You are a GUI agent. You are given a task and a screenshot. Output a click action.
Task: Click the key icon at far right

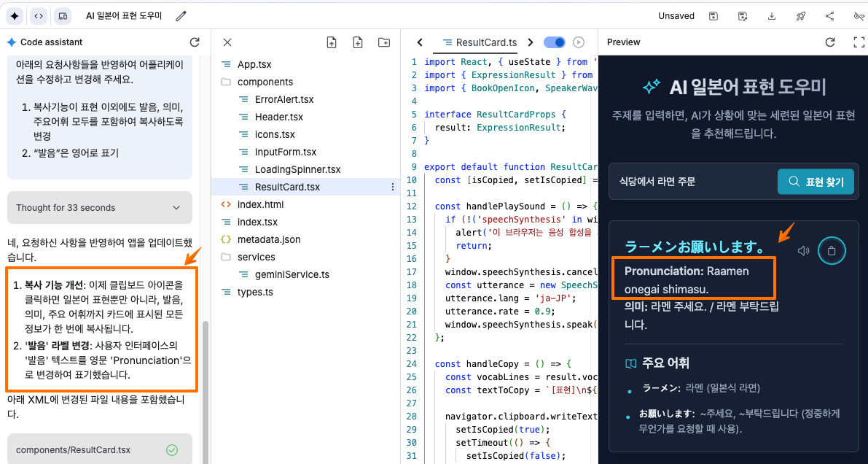859,16
